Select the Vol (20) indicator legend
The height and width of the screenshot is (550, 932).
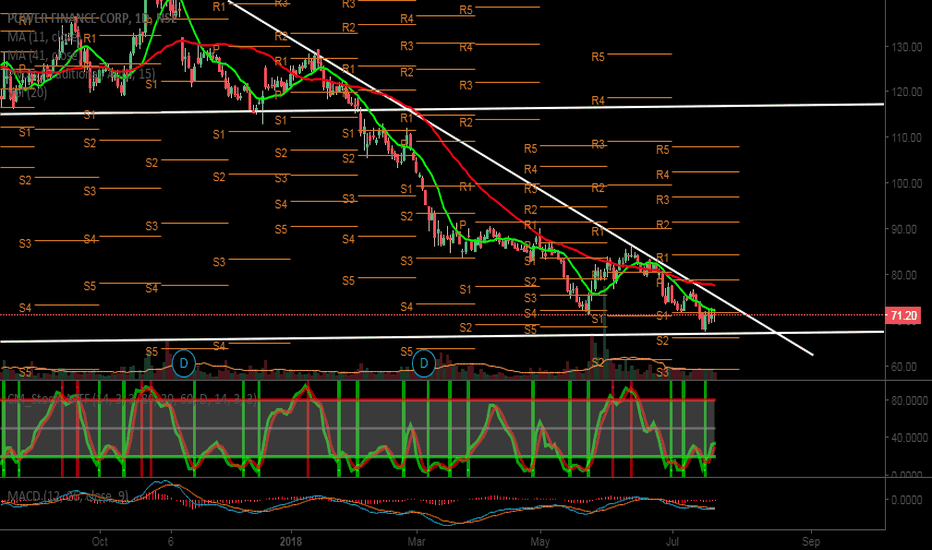coord(27,92)
